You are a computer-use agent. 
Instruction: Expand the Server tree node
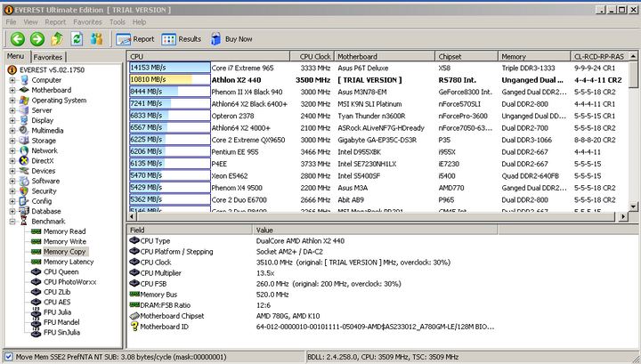pyautogui.click(x=12, y=110)
